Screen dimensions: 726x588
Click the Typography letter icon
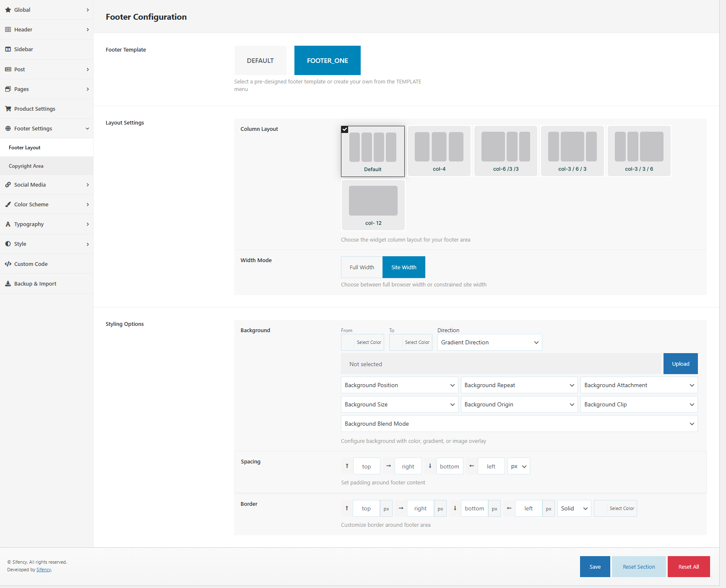[x=8, y=224]
